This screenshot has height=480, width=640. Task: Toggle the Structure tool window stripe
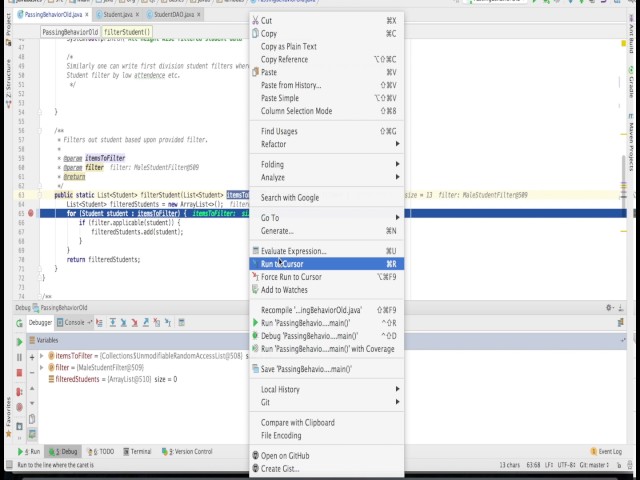[x=8, y=84]
